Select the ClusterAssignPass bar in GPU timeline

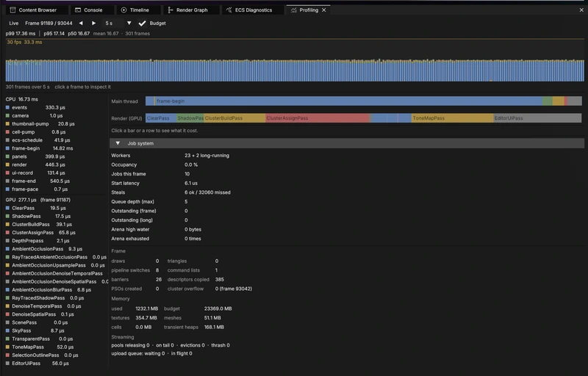pos(318,118)
